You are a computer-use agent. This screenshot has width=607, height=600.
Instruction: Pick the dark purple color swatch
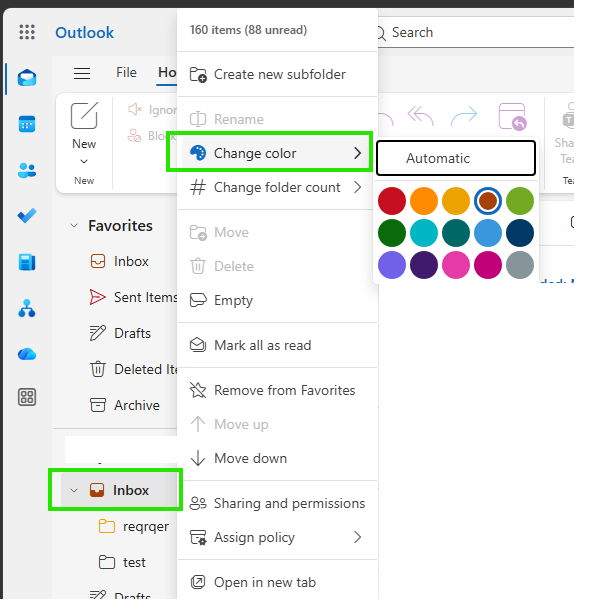[x=424, y=265]
